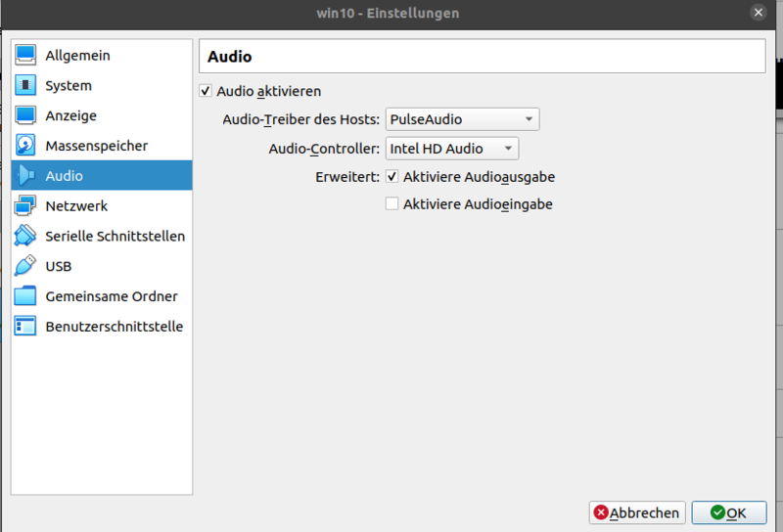Click the Allgemein monitor icon
This screenshot has height=532, width=783.
click(25, 56)
